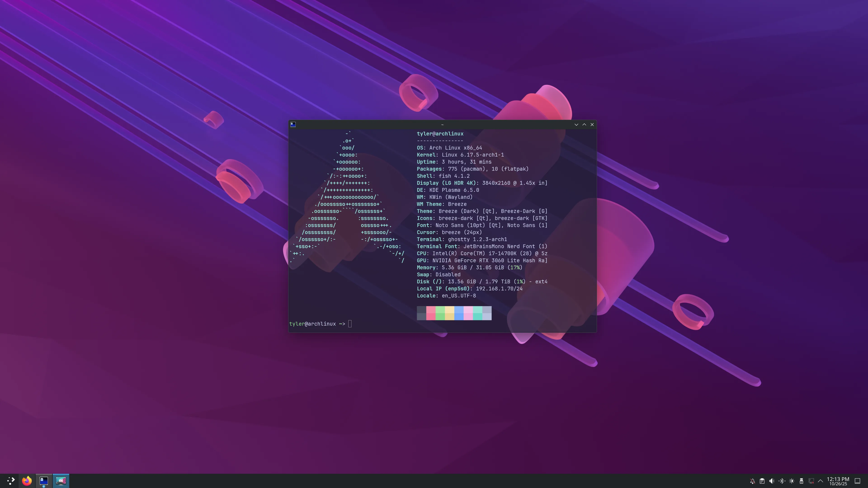Screen dimensions: 868x488
Task: Toggle do-not-disturb on the notifications bell
Action: pyautogui.click(x=753, y=481)
